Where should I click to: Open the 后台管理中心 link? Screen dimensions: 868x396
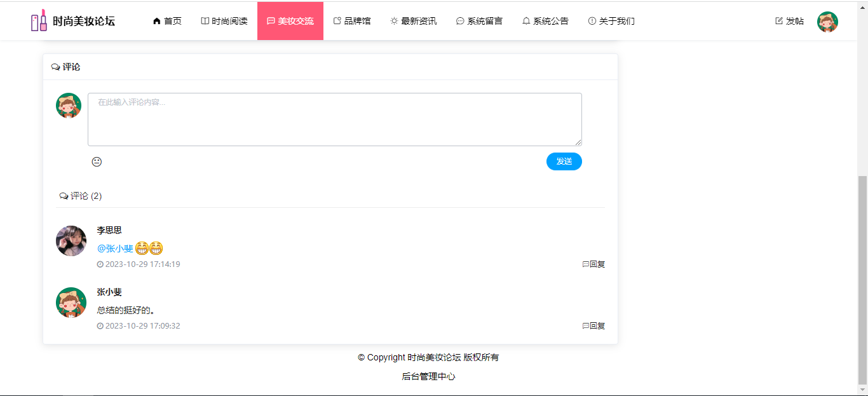tap(428, 376)
